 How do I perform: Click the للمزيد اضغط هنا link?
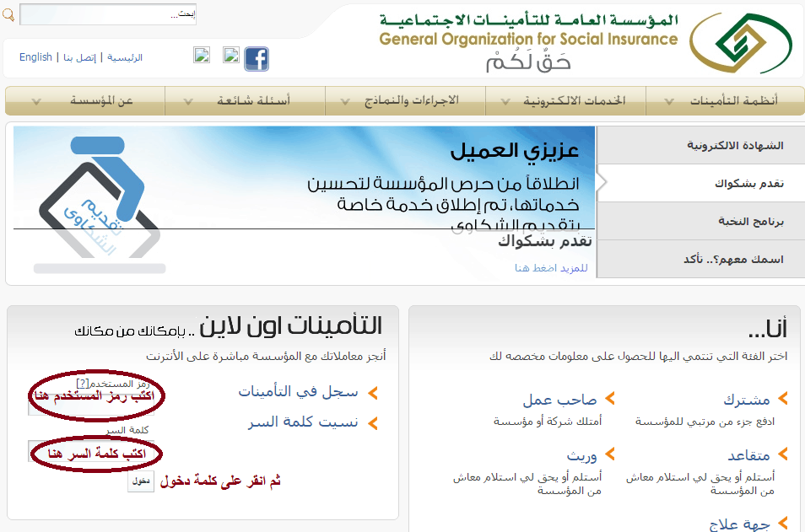(551, 268)
